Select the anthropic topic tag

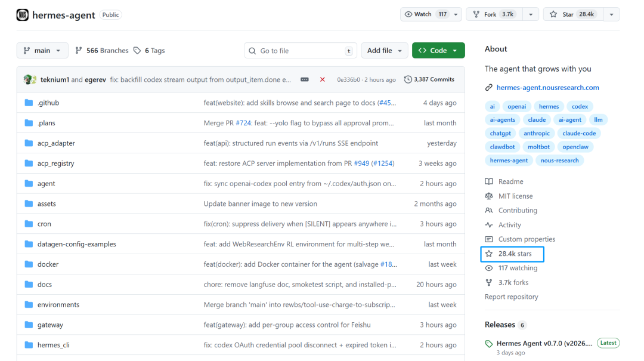click(537, 133)
